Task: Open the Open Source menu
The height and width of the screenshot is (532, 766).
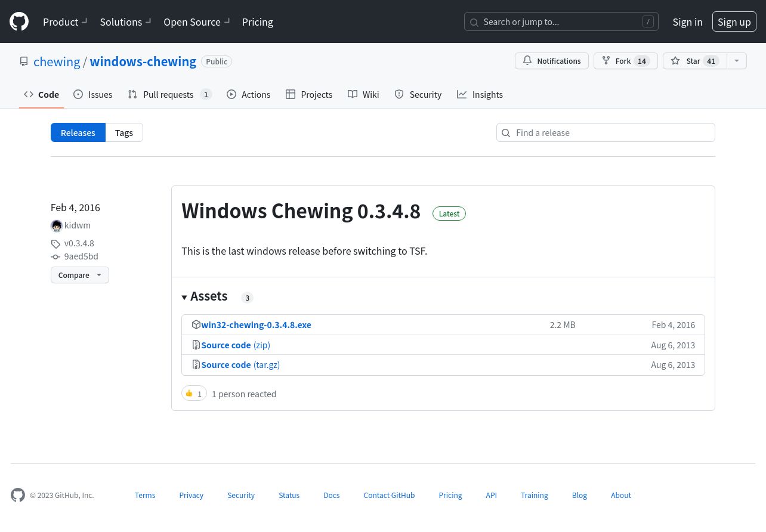Action: click(x=197, y=22)
